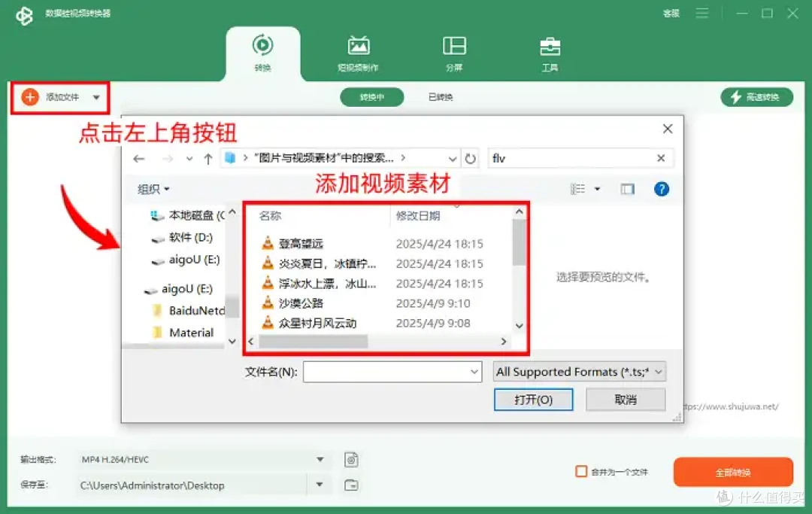Select the file 沙漠公路
Viewport: 812px width, 514px height.
click(x=301, y=303)
